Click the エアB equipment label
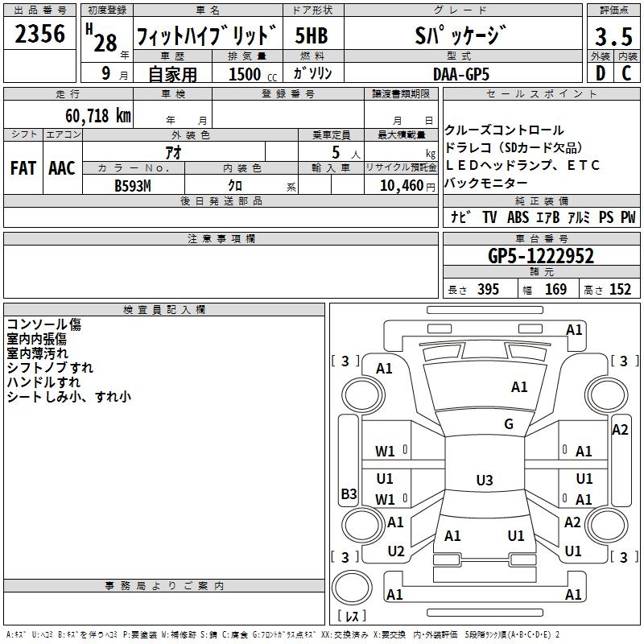This screenshot has width=644, height=644. [548, 217]
